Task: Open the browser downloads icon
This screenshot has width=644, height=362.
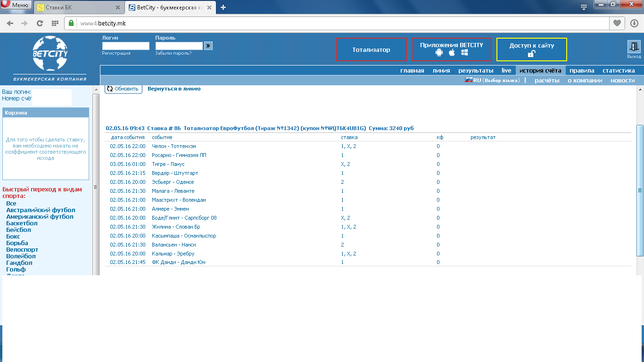Action: [634, 23]
